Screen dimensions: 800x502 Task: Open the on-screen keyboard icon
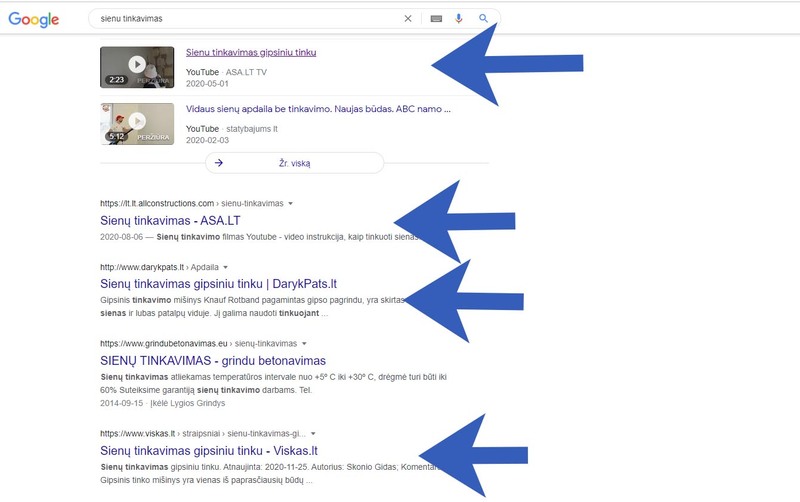click(x=436, y=19)
